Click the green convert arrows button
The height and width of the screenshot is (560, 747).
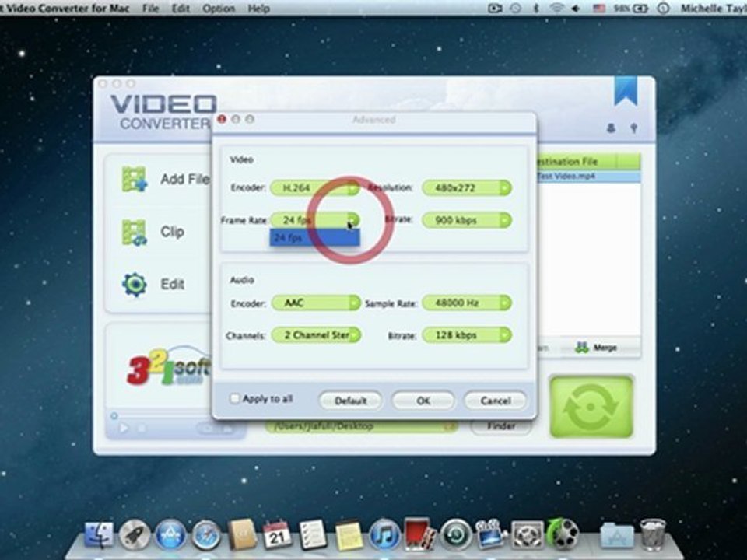[x=591, y=406]
